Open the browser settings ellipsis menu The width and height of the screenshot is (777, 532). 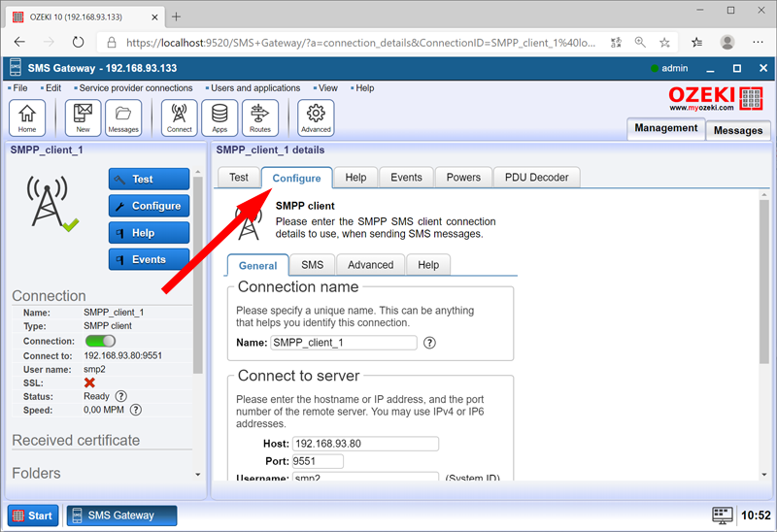[758, 43]
